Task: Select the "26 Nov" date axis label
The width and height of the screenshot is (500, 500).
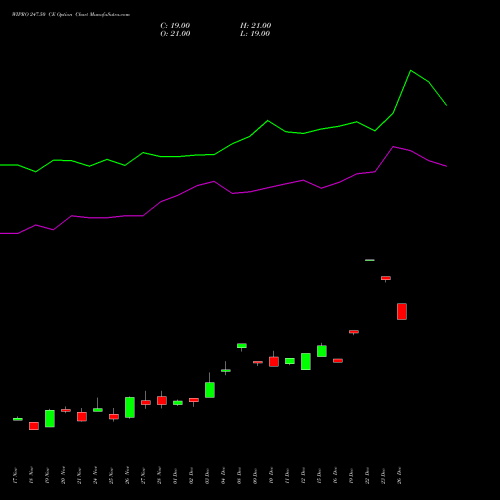Action: tap(127, 476)
